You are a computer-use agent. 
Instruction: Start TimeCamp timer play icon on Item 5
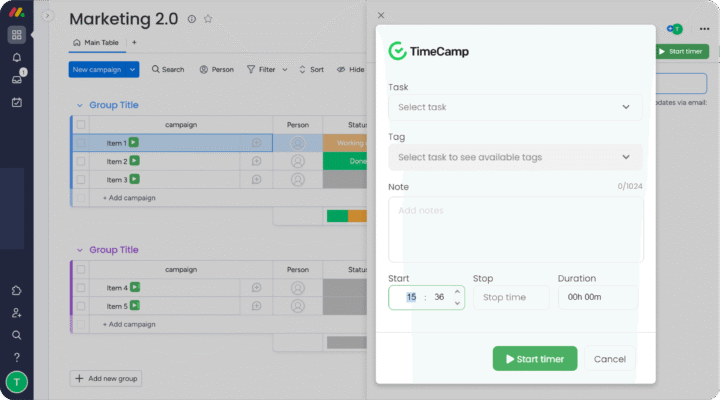[x=135, y=305]
